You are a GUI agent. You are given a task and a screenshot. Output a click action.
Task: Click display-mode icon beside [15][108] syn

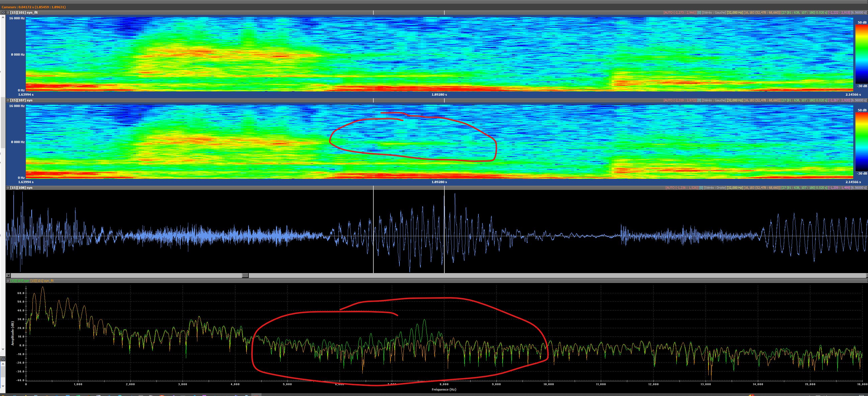pyautogui.click(x=8, y=188)
